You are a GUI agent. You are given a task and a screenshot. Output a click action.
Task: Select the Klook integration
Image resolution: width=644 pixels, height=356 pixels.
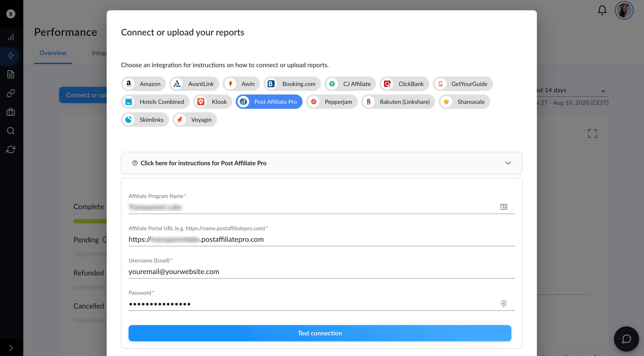click(212, 102)
